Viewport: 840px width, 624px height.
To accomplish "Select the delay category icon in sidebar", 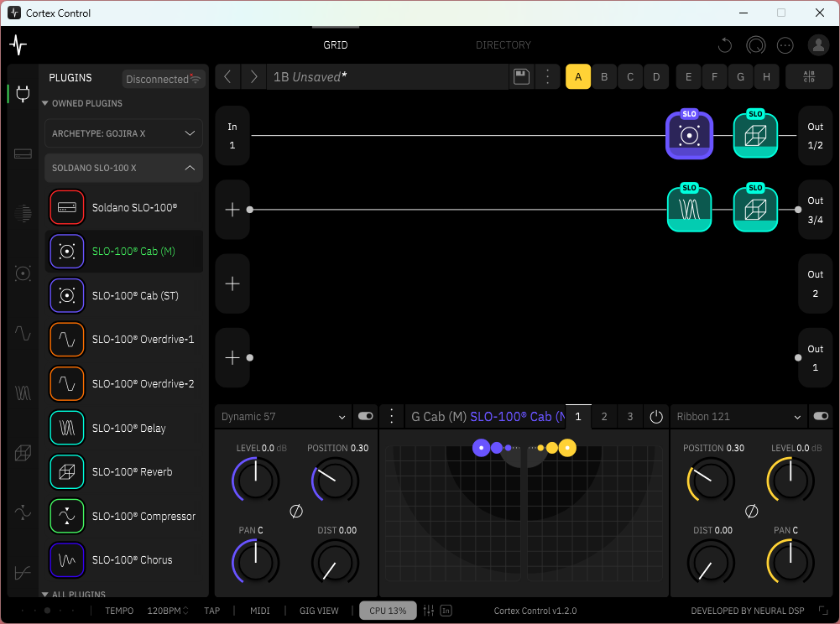I will point(23,393).
